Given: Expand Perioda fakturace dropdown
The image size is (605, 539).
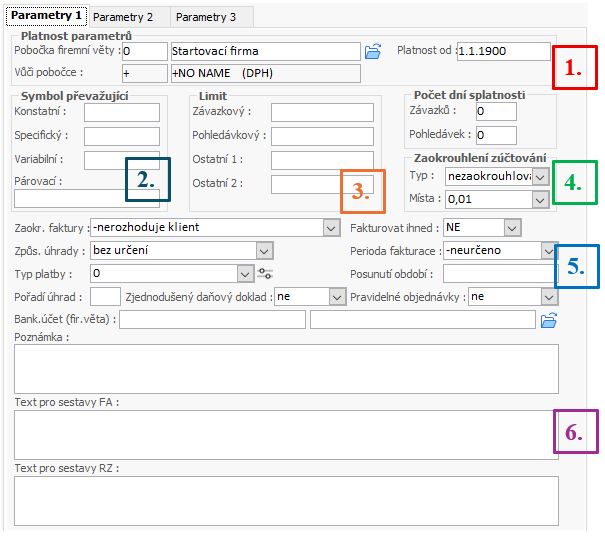Looking at the screenshot, I should pyautogui.click(x=548, y=250).
